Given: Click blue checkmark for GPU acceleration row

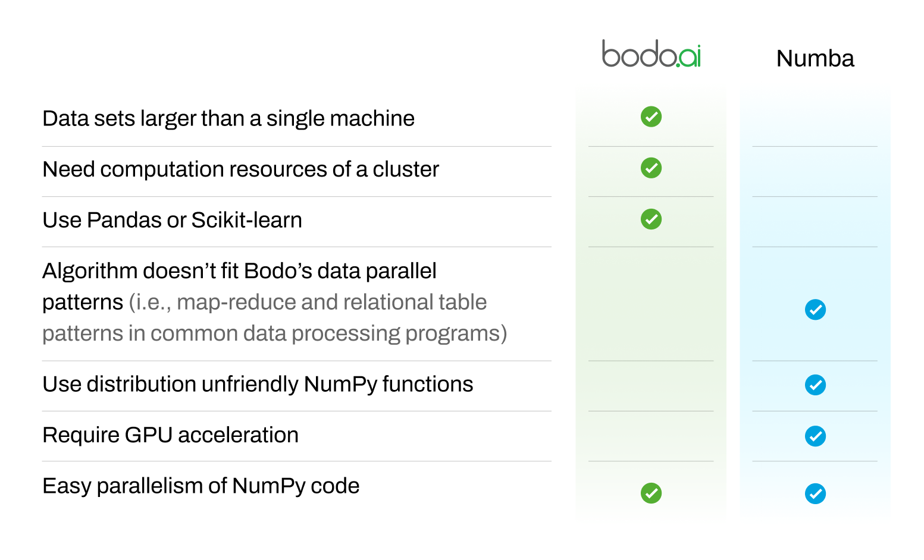Looking at the screenshot, I should (x=815, y=436).
